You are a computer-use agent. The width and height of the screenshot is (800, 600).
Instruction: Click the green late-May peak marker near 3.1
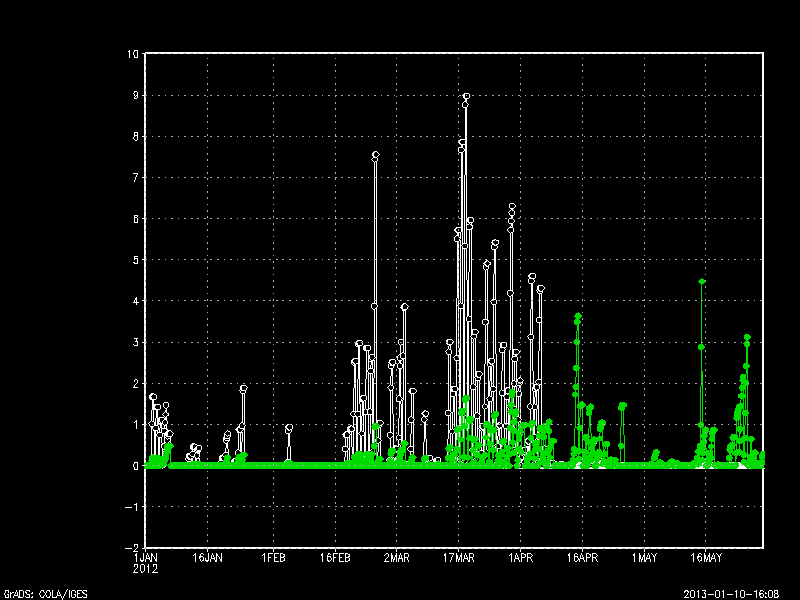[747, 337]
